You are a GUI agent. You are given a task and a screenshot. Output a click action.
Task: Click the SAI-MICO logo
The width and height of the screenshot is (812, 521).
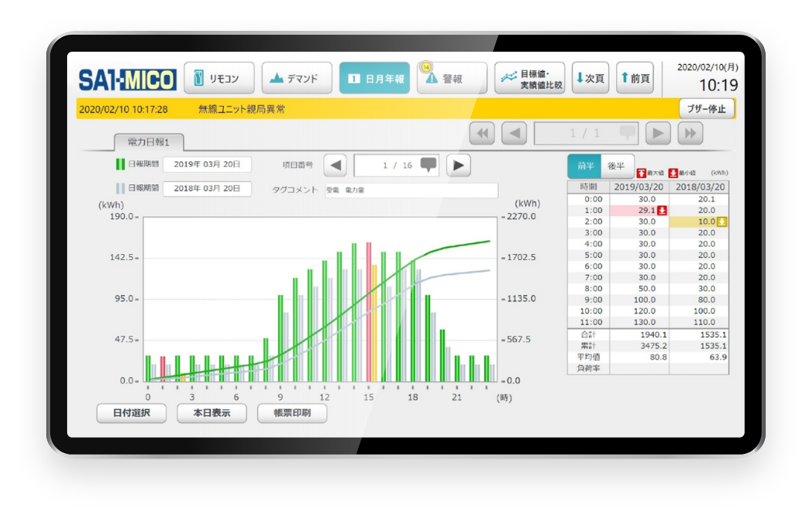(127, 80)
